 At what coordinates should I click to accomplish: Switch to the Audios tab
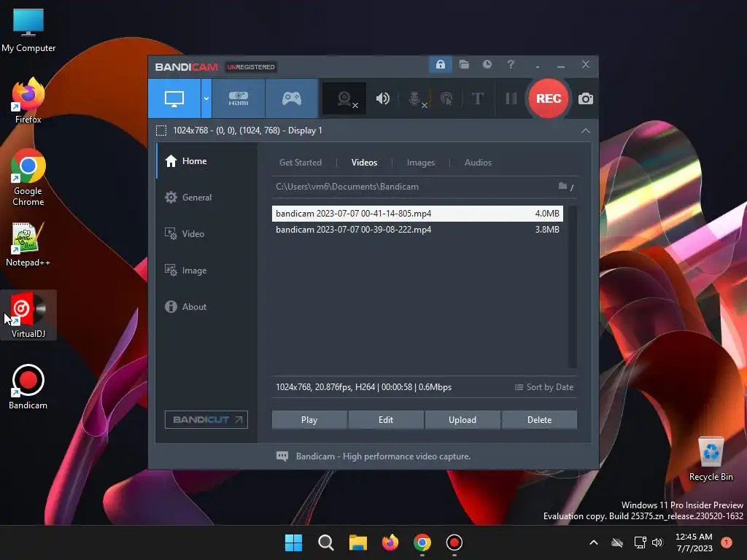pos(478,163)
